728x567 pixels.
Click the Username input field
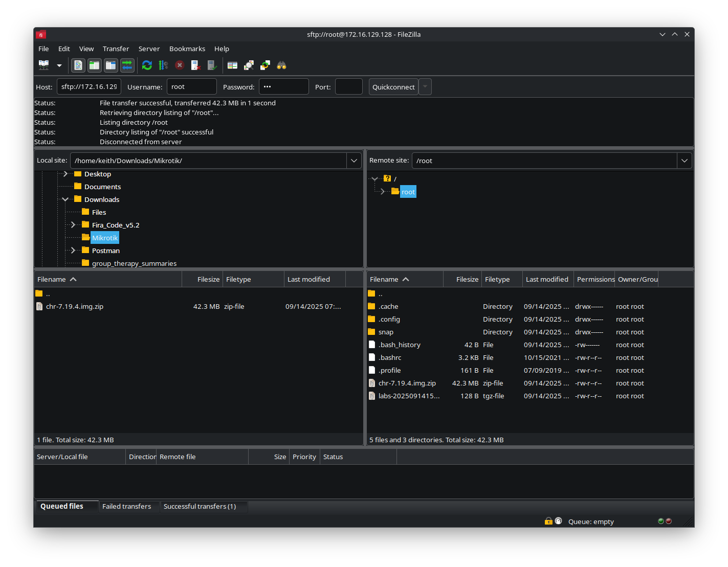(x=192, y=86)
